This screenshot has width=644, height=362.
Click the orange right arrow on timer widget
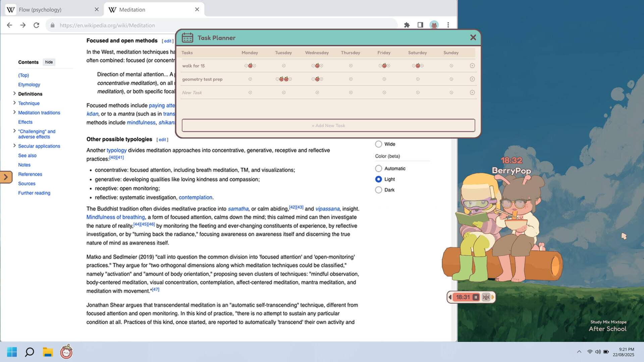(x=493, y=297)
